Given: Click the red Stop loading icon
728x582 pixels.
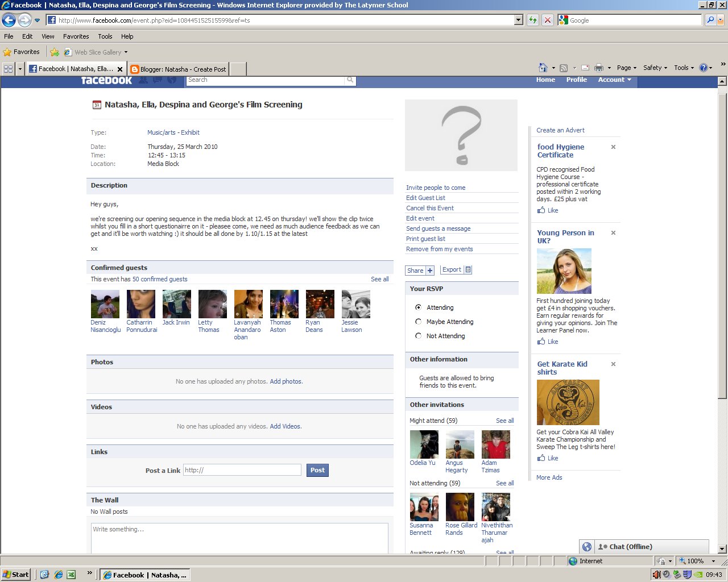Looking at the screenshot, I should (547, 20).
